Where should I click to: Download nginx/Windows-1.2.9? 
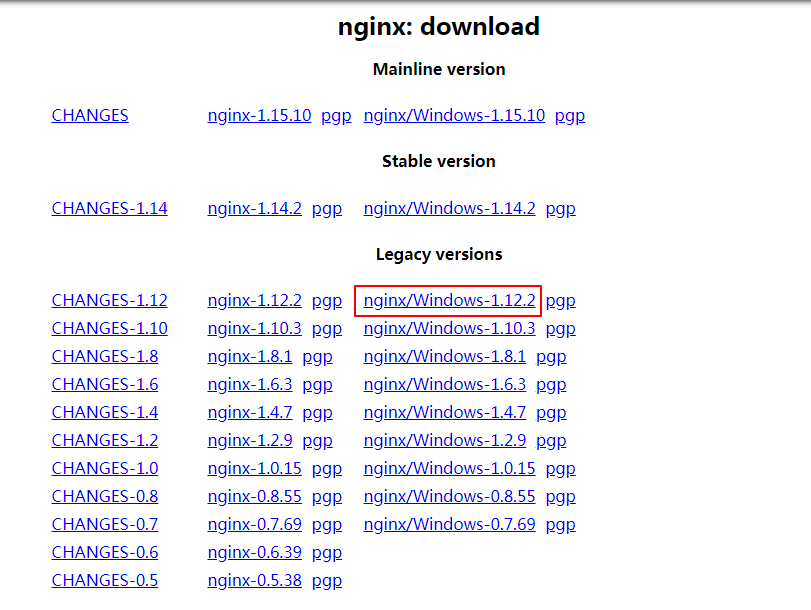[x=445, y=440]
